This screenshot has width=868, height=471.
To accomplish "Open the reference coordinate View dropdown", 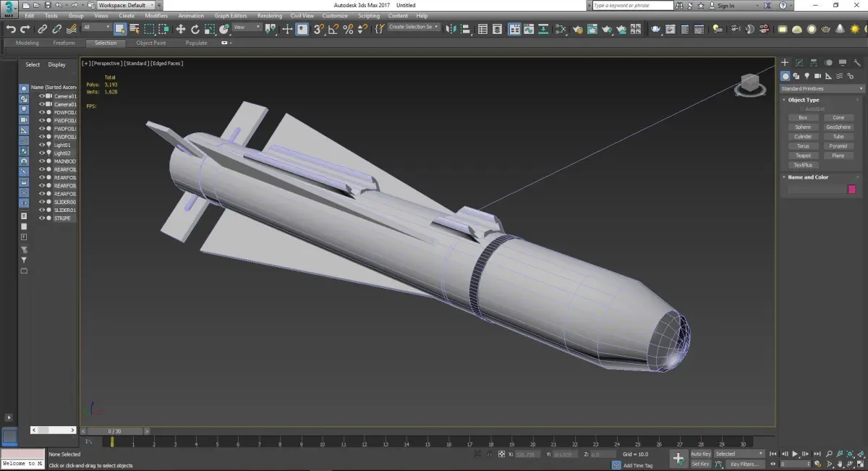I will click(247, 27).
